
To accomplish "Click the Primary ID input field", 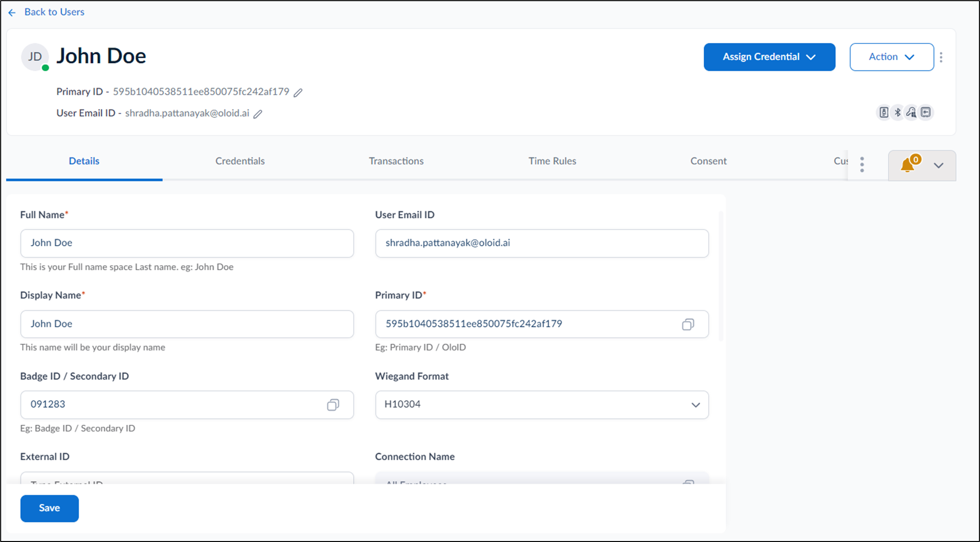I will pyautogui.click(x=542, y=324).
